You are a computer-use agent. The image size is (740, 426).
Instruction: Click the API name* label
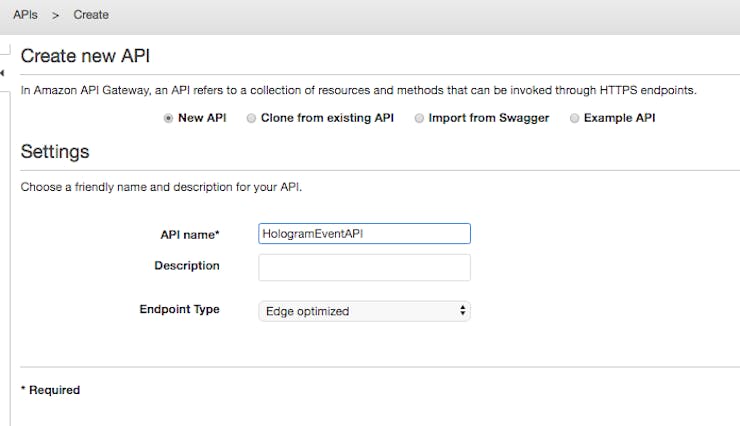click(190, 234)
